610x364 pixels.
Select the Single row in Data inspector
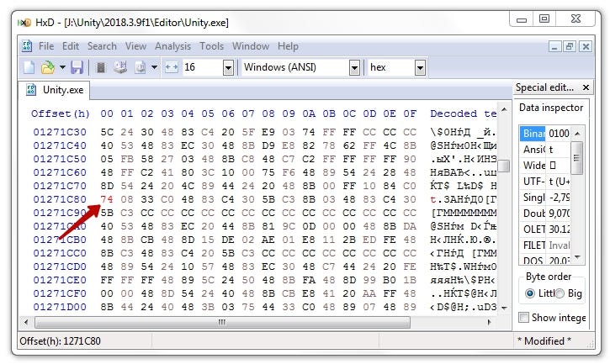click(x=544, y=198)
